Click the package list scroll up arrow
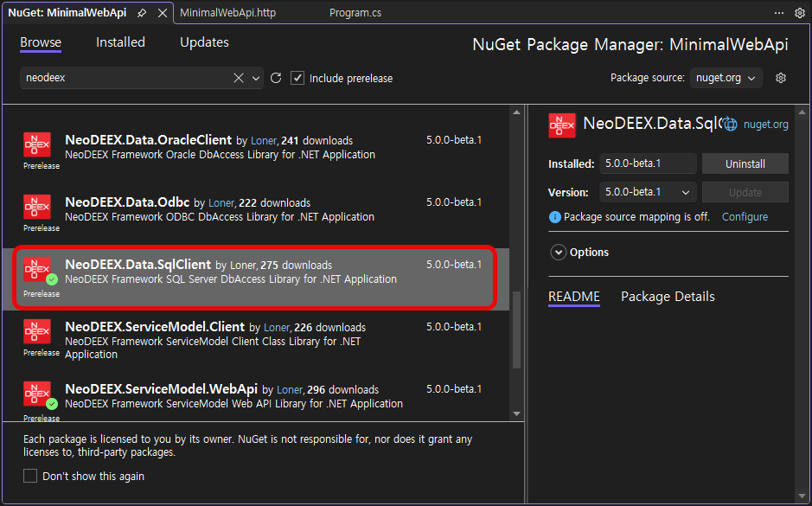 [x=516, y=112]
